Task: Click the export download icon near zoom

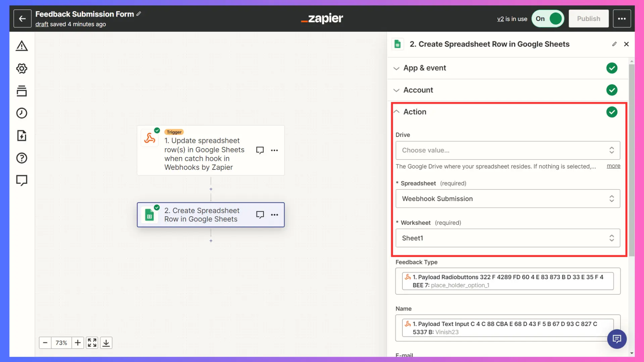Action: [106, 343]
